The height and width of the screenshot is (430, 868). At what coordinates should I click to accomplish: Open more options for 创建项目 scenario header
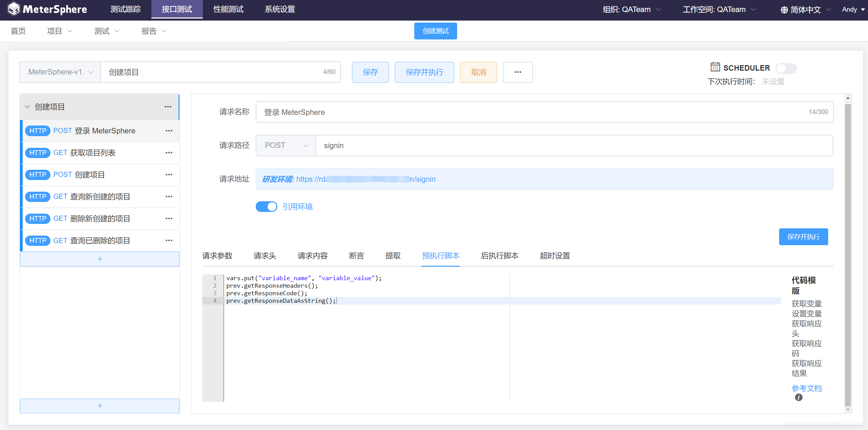(168, 107)
